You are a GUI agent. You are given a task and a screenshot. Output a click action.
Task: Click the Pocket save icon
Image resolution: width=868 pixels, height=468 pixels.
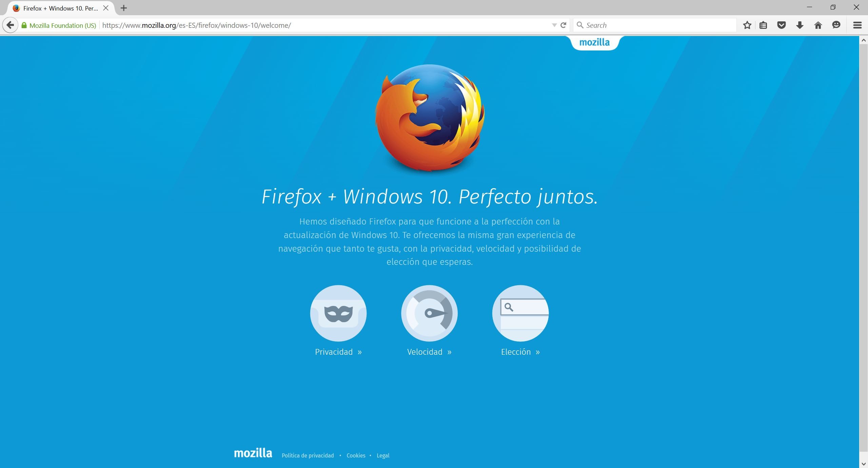coord(782,25)
